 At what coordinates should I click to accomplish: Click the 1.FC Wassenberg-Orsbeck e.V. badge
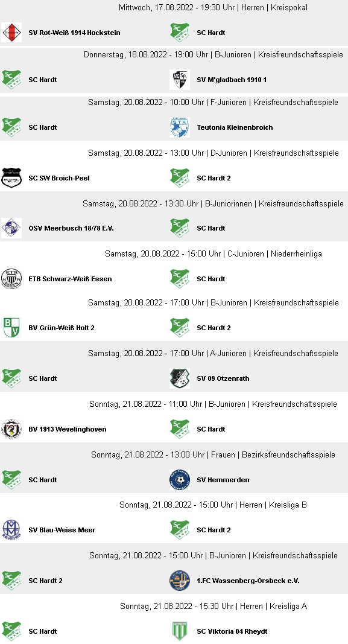tap(180, 581)
